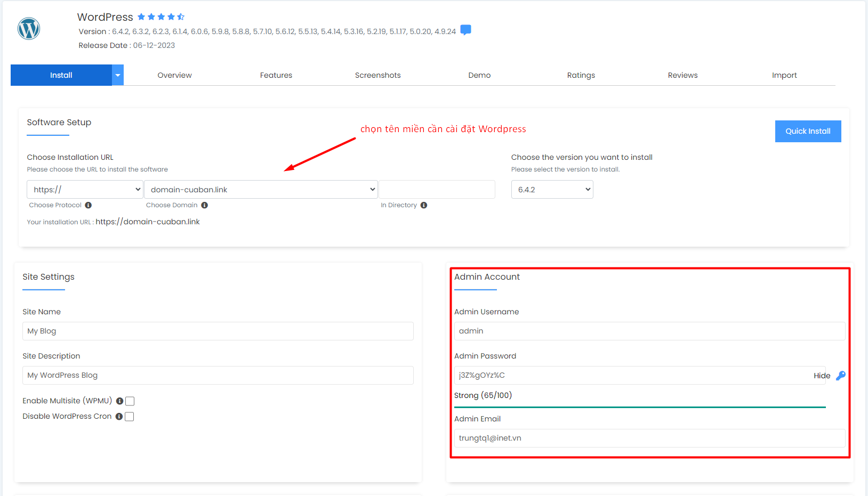Viewport: 868px width, 496px height.
Task: Expand the Install button dropdown arrow
Action: pyautogui.click(x=118, y=75)
